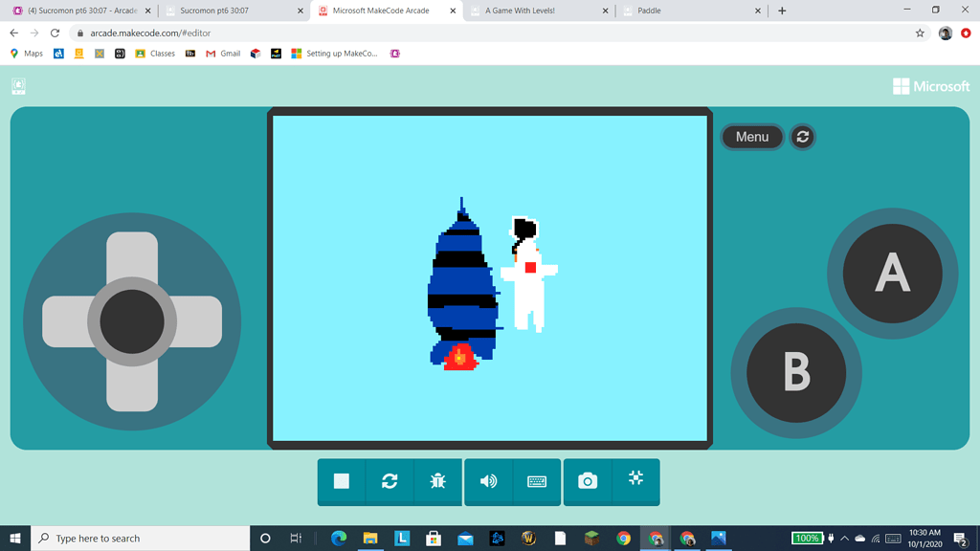This screenshot has width=980, height=551.
Task: Mute the game sound
Action: coord(488,482)
